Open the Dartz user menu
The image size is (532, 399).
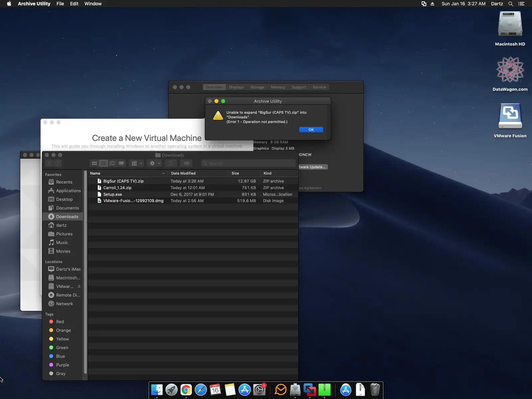[x=497, y=4]
